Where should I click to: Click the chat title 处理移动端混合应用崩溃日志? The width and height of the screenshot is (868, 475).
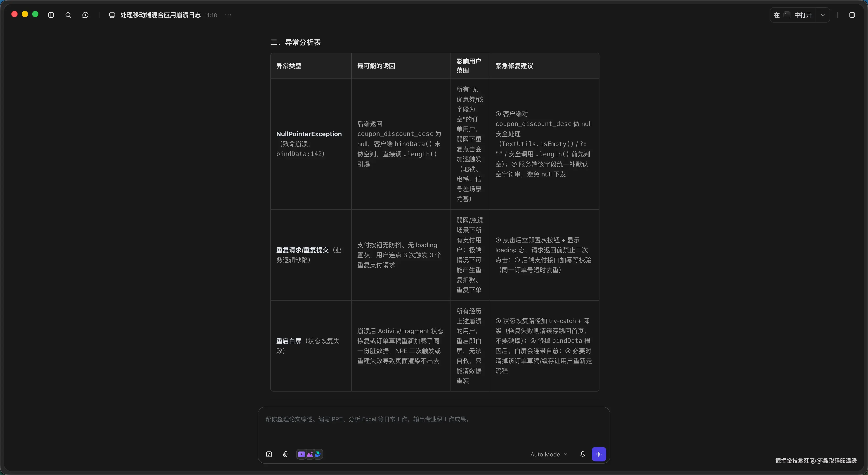click(x=160, y=15)
